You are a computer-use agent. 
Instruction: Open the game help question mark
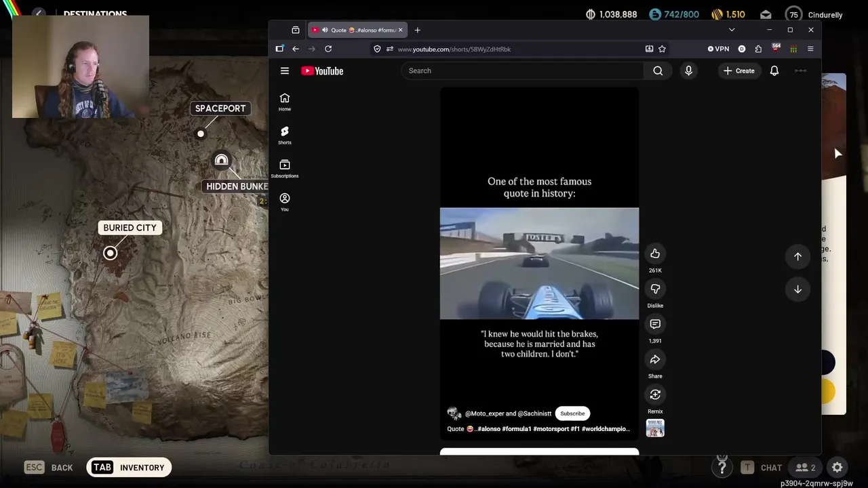(722, 467)
